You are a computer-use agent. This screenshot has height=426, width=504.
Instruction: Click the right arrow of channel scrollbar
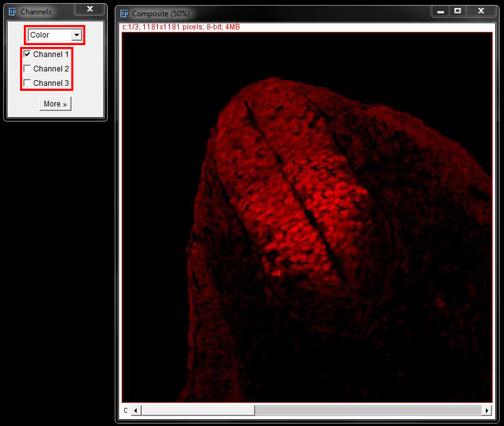tap(486, 410)
